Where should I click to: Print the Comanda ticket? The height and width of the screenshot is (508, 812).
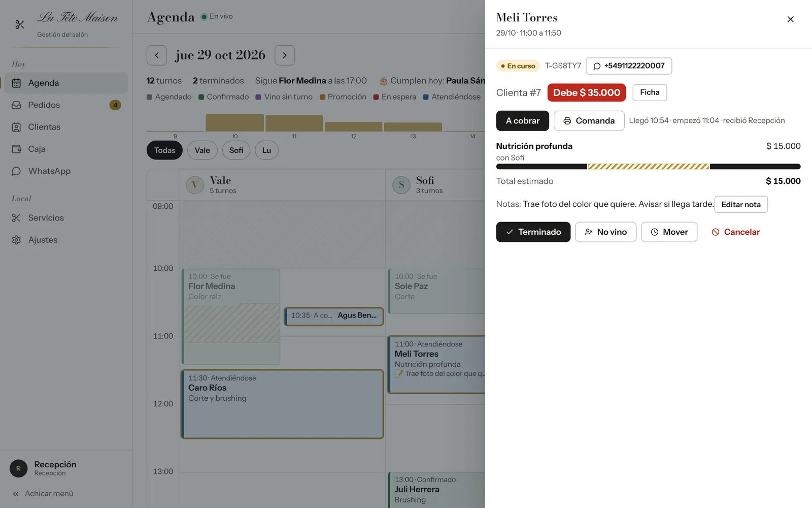[589, 121]
